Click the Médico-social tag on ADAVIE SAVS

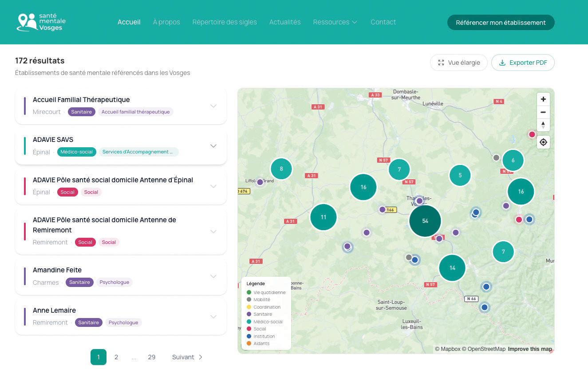(77, 152)
